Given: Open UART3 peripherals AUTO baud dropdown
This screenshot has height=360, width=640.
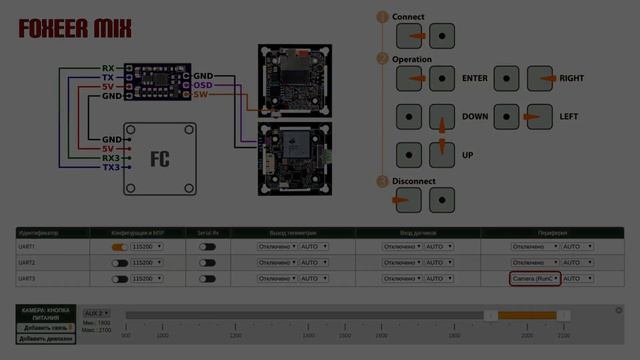Looking at the screenshot, I should coord(577,278).
